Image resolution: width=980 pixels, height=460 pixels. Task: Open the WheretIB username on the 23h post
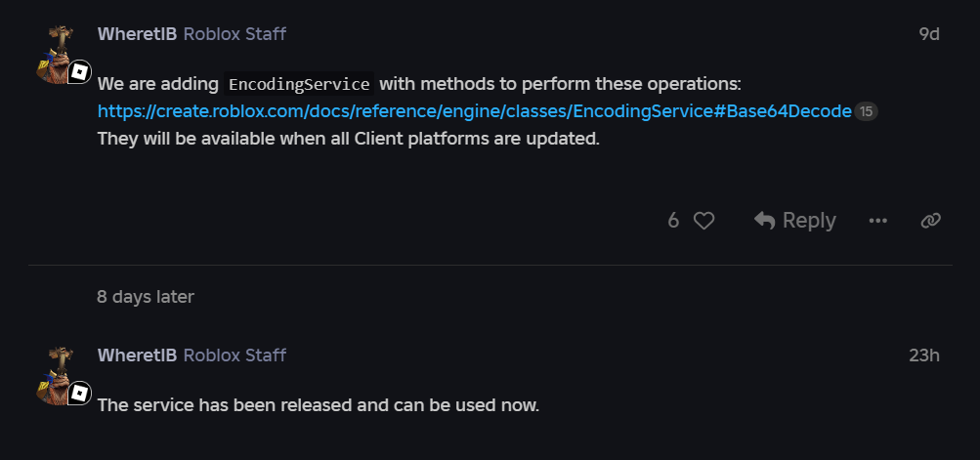[137, 355]
